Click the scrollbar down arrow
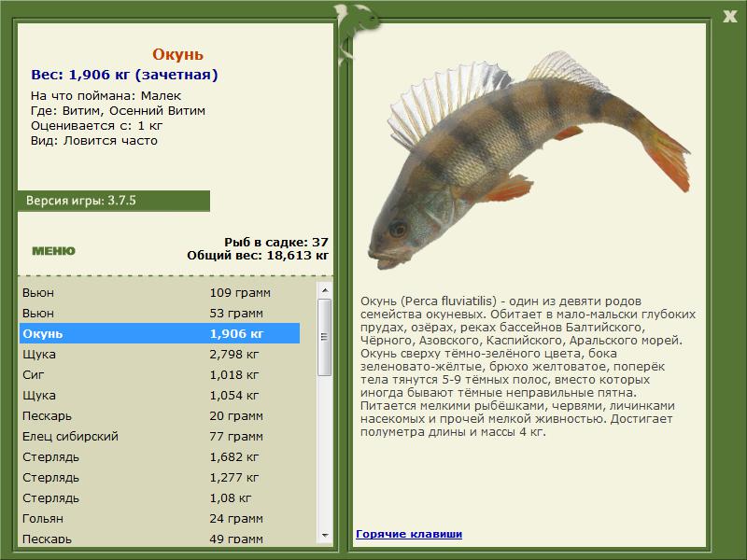Image resolution: width=747 pixels, height=560 pixels. point(325,536)
